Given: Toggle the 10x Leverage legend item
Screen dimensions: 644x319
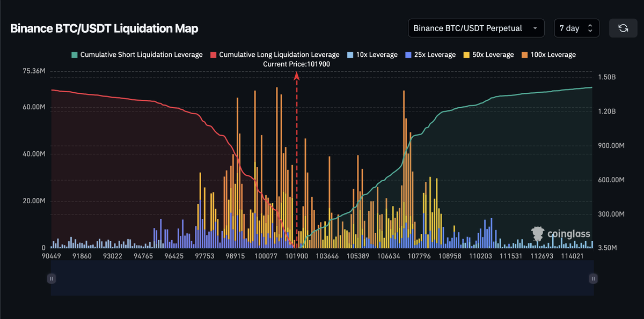Looking at the screenshot, I should click(372, 55).
